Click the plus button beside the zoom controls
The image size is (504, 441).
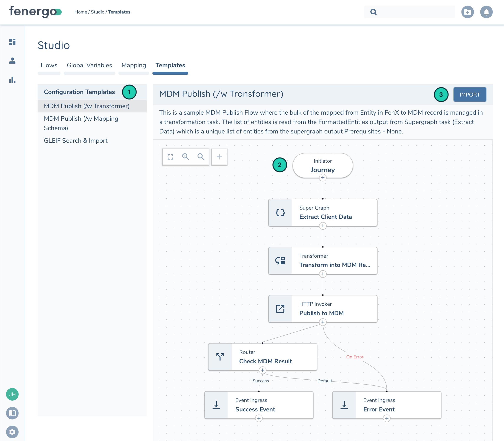tap(219, 157)
